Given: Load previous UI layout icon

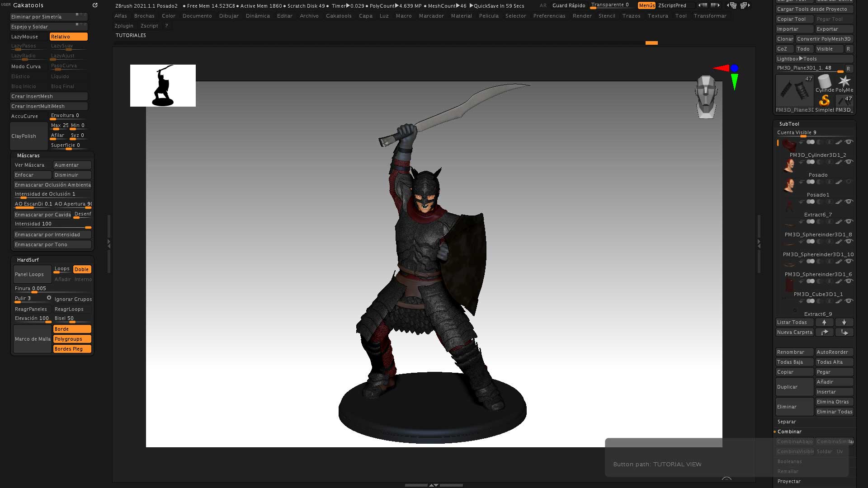Looking at the screenshot, I should point(732,5).
